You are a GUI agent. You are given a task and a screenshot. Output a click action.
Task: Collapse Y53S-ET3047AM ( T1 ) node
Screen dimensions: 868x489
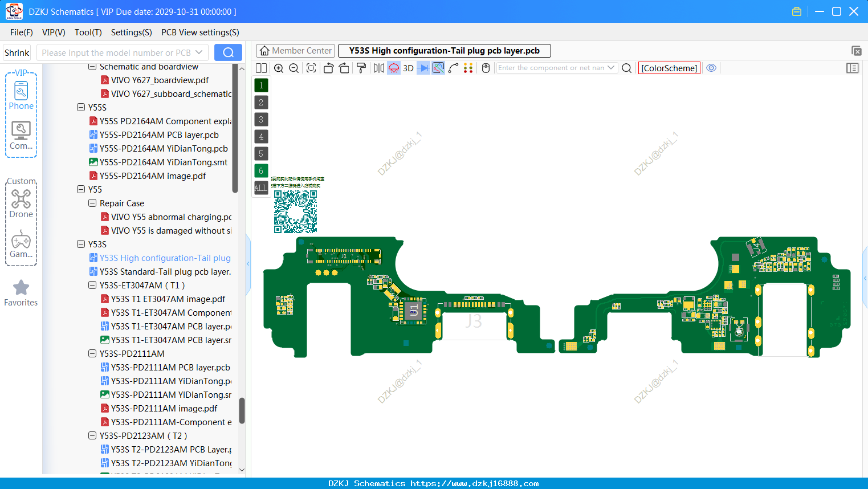(92, 285)
